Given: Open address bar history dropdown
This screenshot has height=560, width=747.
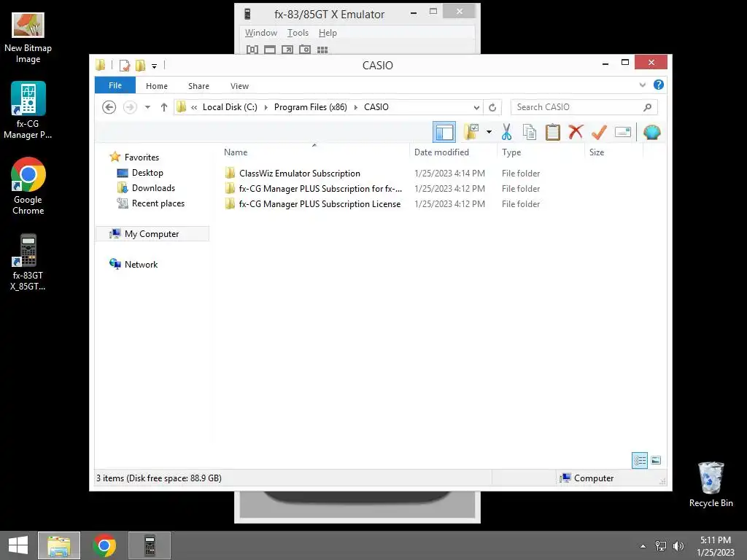Looking at the screenshot, I should click(476, 107).
